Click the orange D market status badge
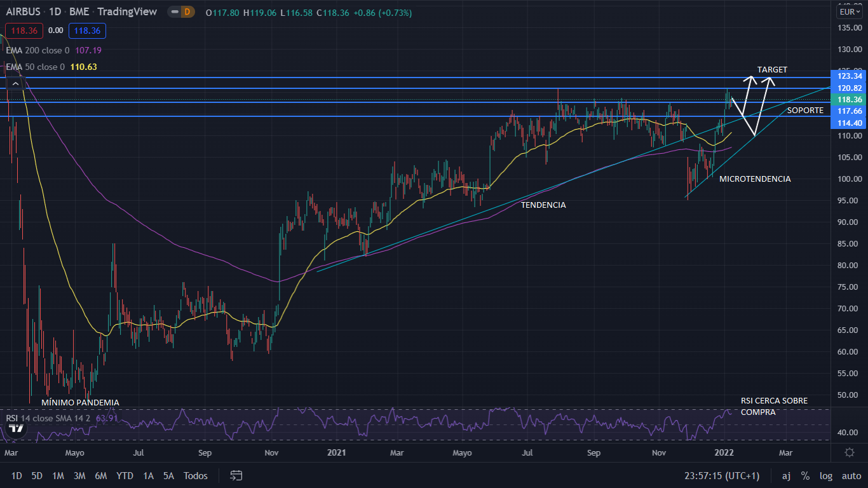The width and height of the screenshot is (868, 488). 186,12
